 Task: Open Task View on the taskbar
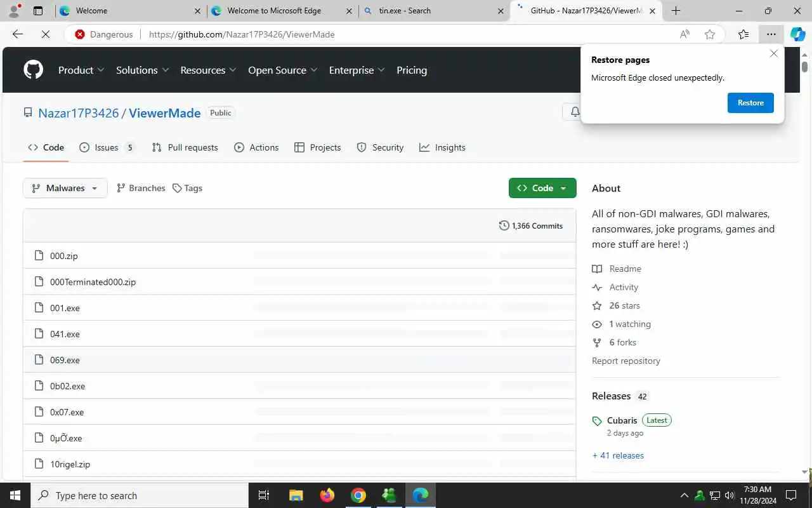pos(264,495)
